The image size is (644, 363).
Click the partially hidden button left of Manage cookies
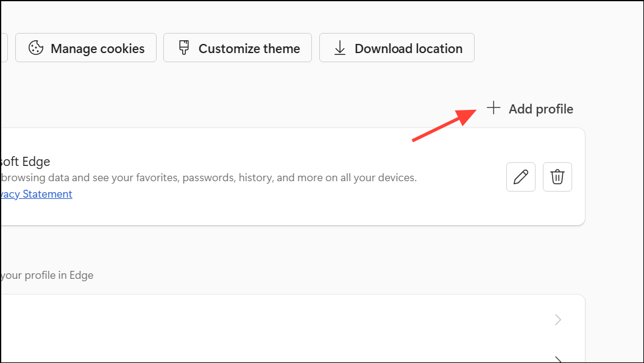point(4,48)
